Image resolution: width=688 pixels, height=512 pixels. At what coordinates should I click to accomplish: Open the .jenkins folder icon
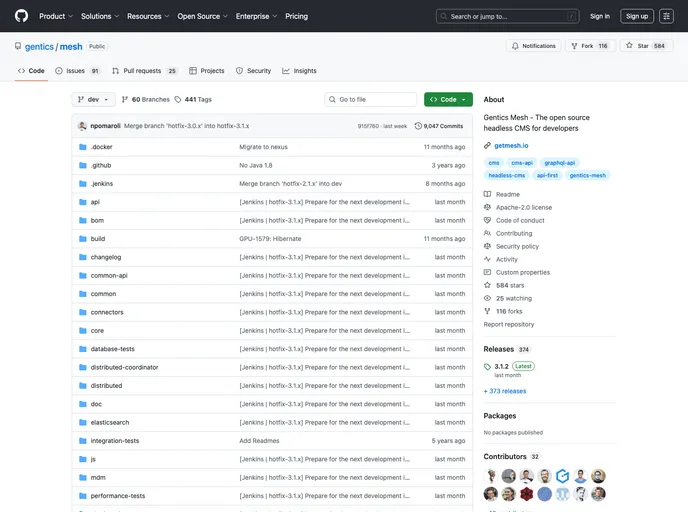[82, 184]
